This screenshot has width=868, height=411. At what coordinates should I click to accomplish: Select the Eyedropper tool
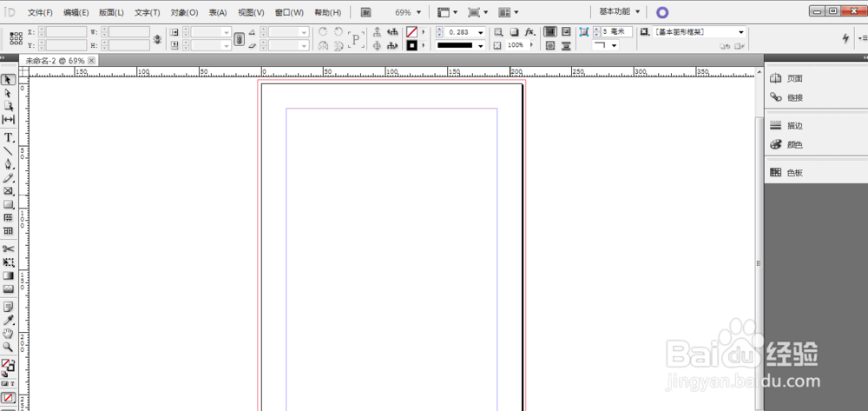pos(8,320)
